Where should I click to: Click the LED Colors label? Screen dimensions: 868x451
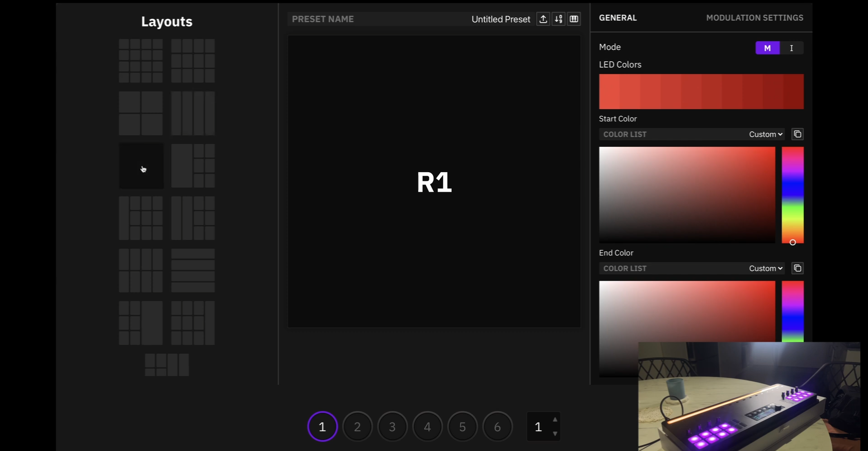tap(620, 65)
